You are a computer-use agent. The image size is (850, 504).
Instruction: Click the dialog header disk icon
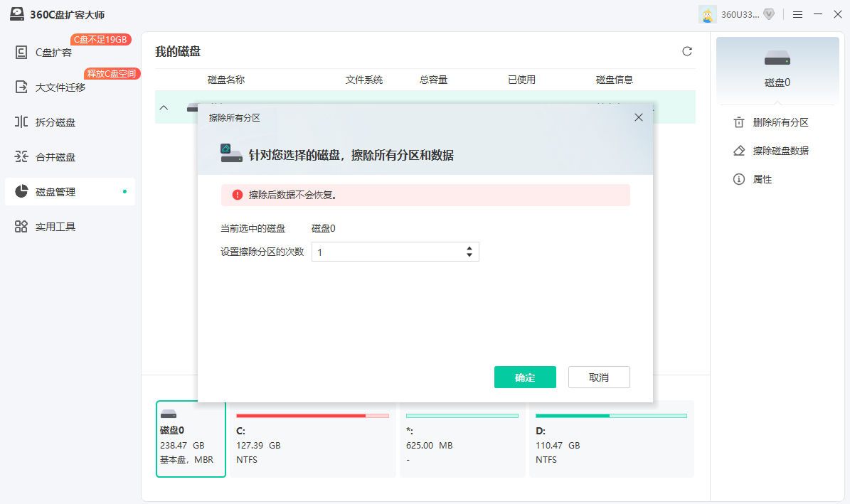tap(231, 154)
